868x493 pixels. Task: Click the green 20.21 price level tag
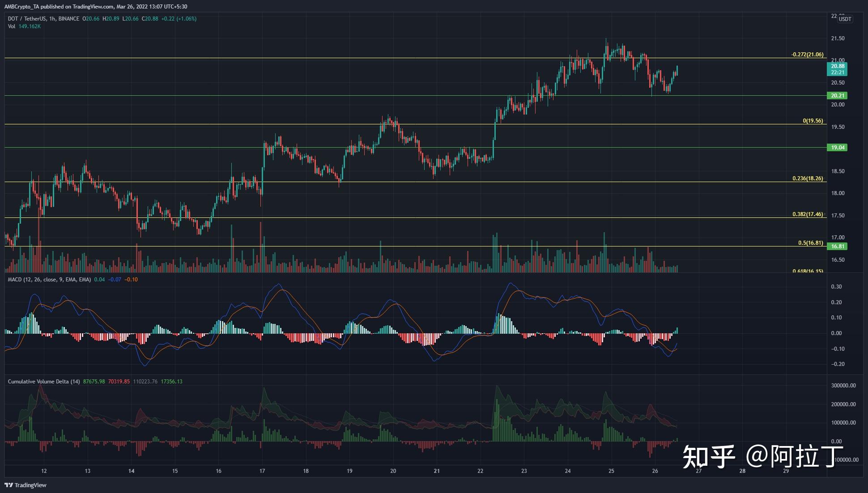(x=837, y=96)
